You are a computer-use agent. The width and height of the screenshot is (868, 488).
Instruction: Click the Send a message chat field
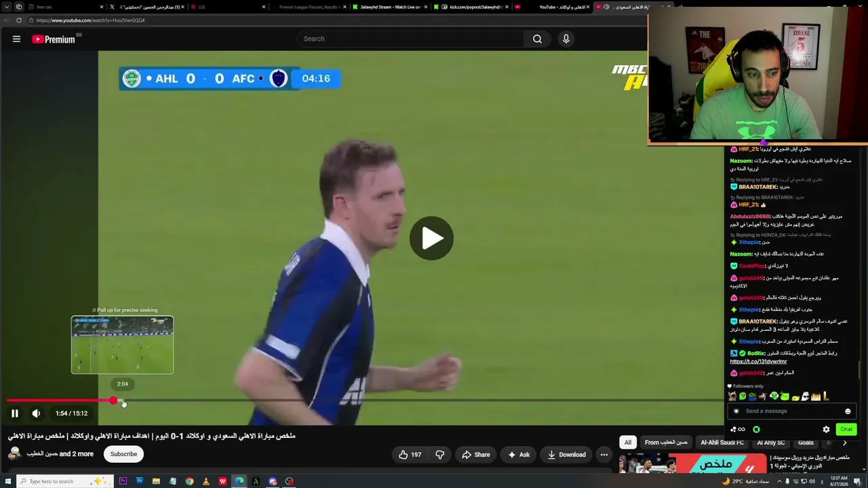(x=792, y=411)
